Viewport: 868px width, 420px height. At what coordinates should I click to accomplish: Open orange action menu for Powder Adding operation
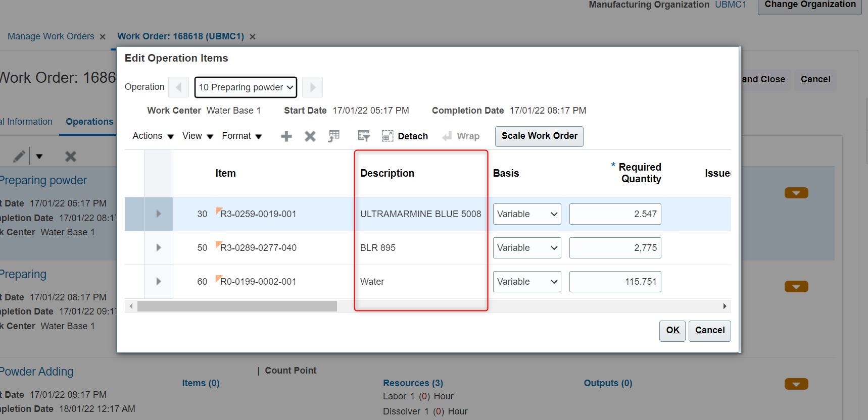click(796, 384)
